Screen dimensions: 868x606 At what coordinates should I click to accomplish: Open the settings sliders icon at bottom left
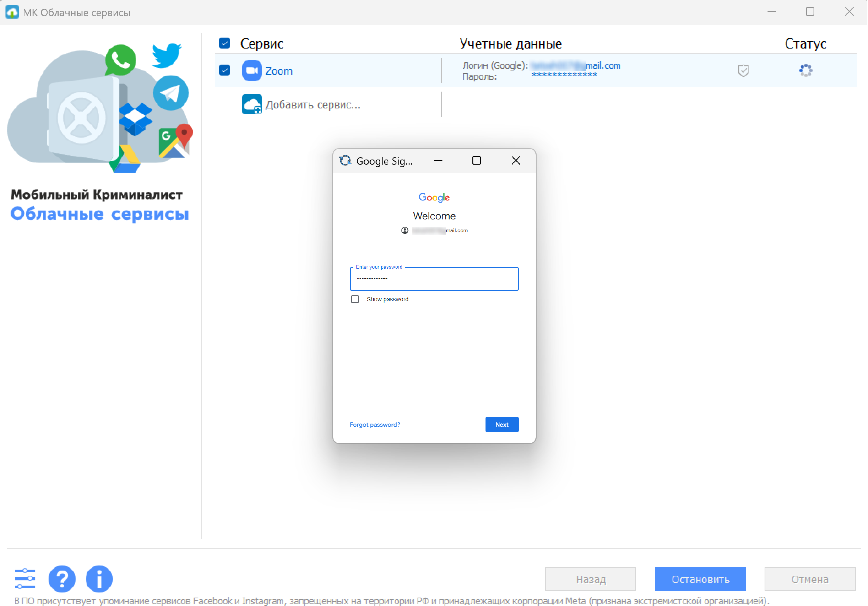point(25,578)
